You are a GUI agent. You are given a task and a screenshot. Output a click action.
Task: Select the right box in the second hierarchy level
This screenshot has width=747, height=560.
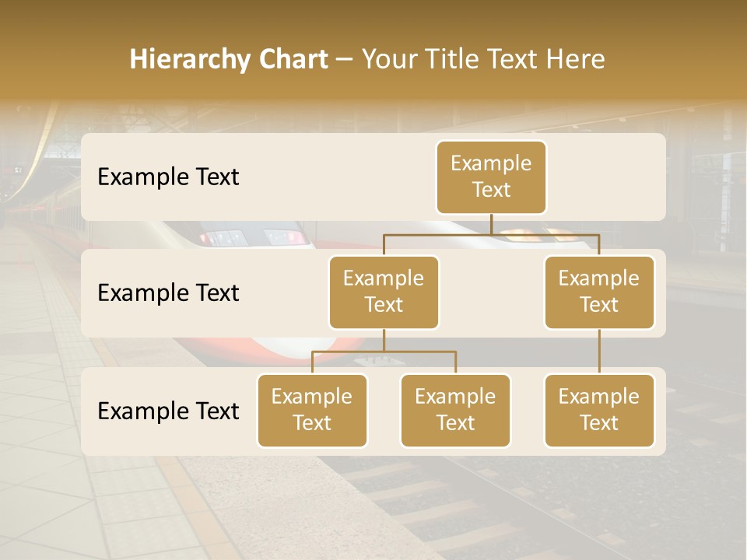point(599,292)
